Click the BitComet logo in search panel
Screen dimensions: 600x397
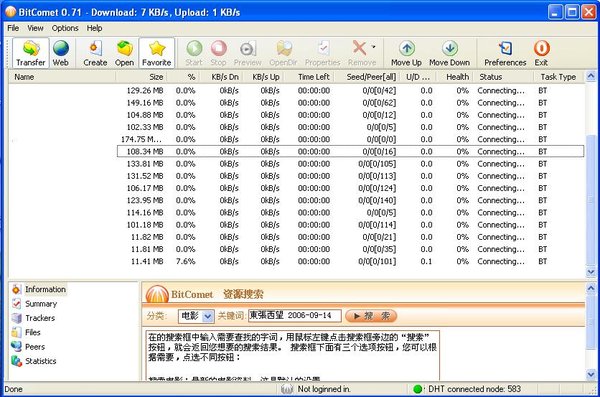coord(157,294)
